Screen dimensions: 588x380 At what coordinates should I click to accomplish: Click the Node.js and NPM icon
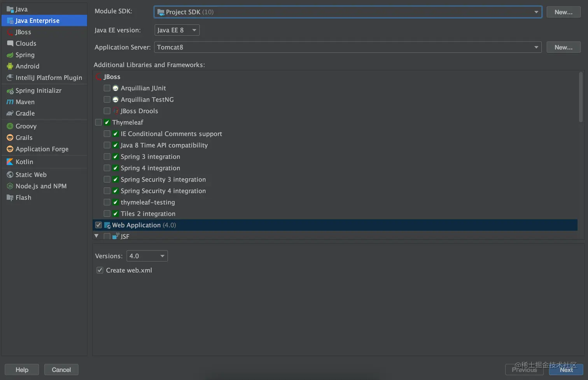tap(10, 186)
